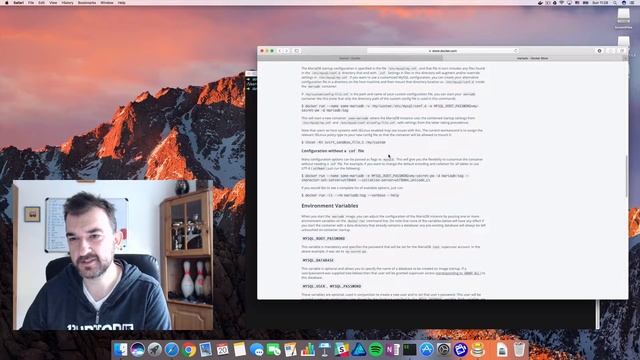Open the Notes app in dock

(x=240, y=350)
